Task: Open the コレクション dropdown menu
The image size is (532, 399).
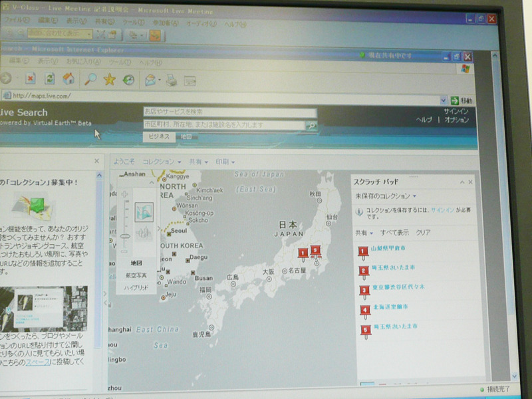Action: pos(162,162)
